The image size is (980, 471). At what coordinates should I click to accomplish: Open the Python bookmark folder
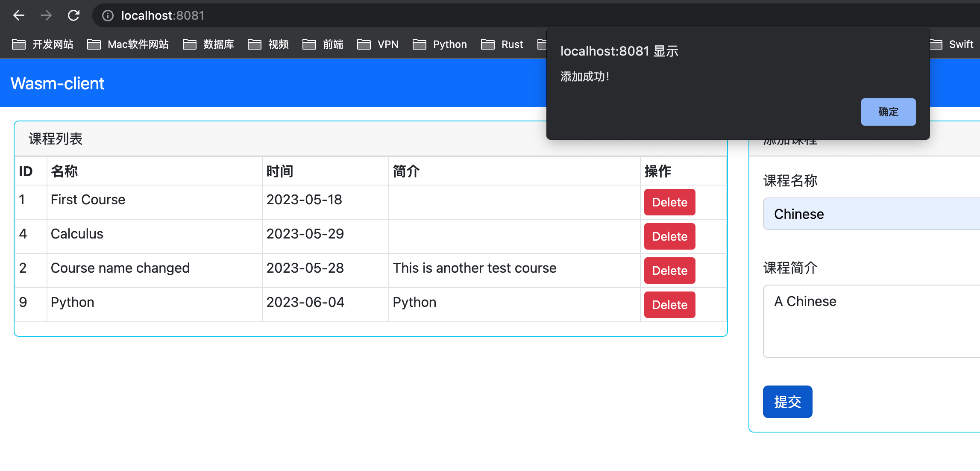[x=440, y=44]
